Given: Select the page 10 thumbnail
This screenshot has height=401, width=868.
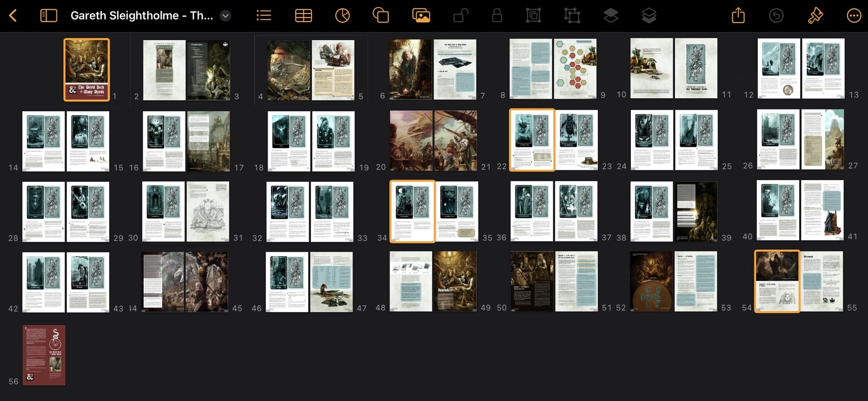Looking at the screenshot, I should click(652, 68).
